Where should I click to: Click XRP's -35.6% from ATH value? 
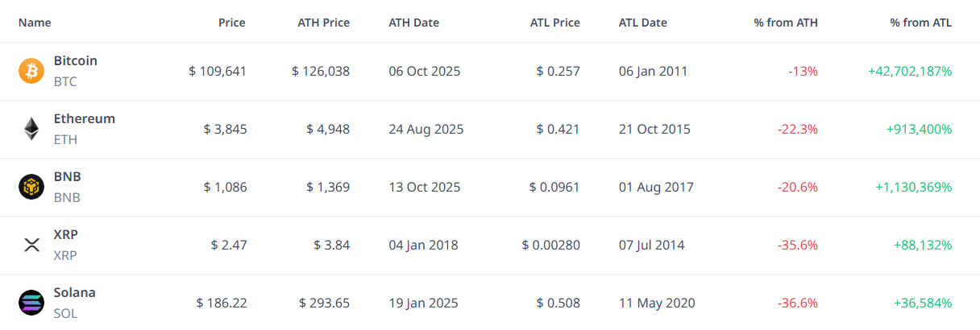(797, 245)
